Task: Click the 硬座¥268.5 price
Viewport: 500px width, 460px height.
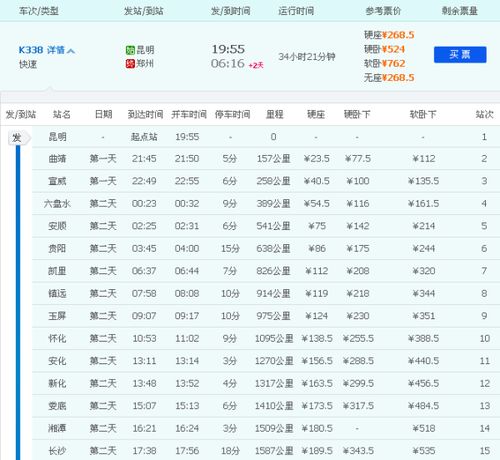Action: click(389, 35)
